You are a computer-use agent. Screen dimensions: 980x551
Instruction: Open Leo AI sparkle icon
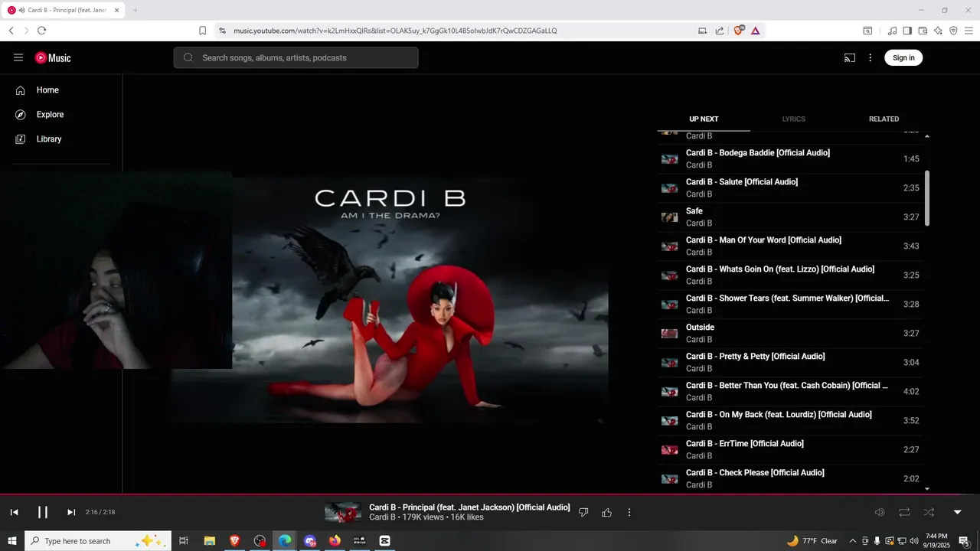click(x=938, y=31)
